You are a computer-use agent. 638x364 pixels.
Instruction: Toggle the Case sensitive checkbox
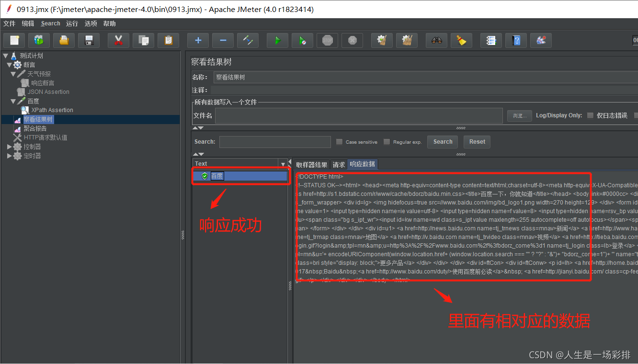point(339,142)
